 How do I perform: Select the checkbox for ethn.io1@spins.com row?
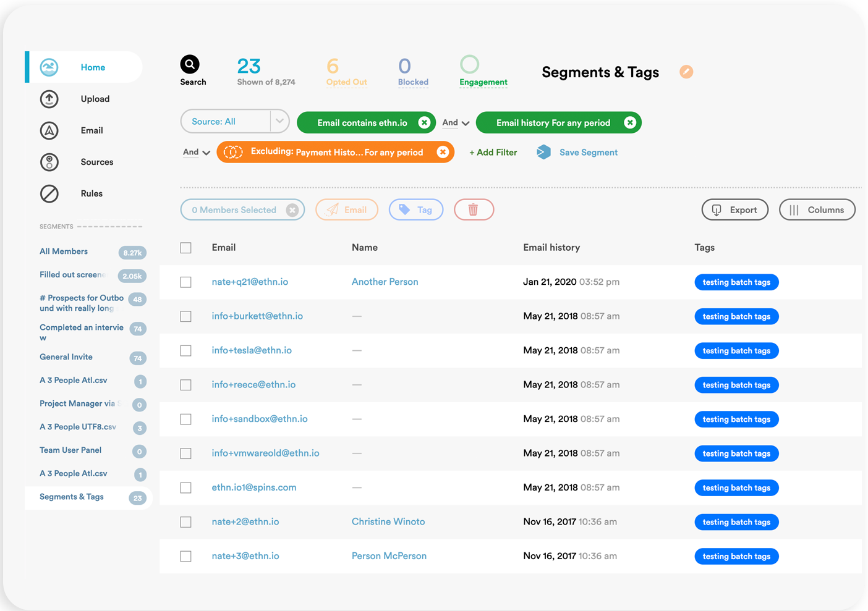point(185,487)
